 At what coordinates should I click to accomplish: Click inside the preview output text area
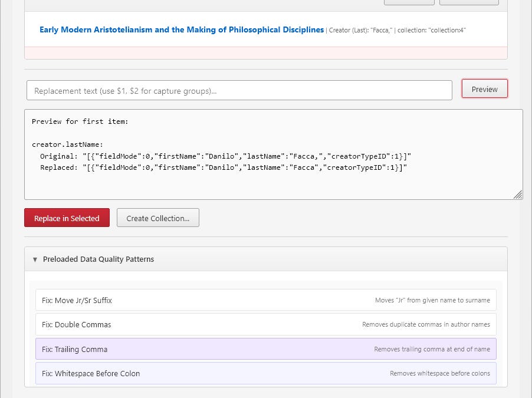click(274, 154)
